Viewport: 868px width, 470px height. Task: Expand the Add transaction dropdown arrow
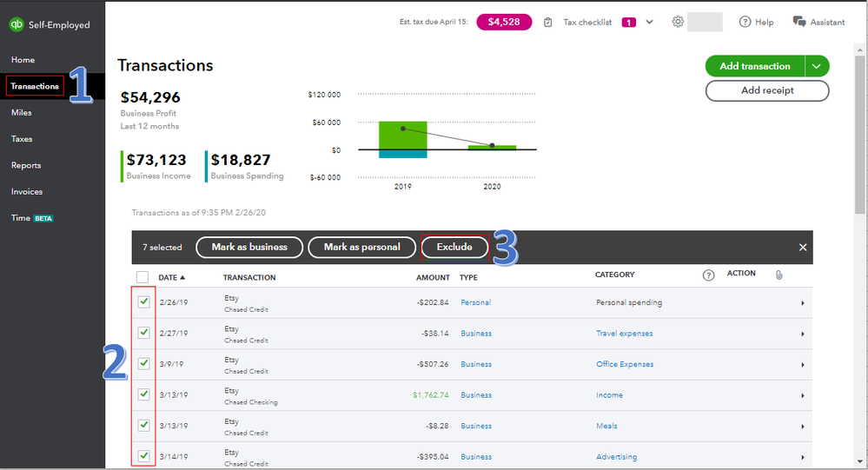click(x=815, y=66)
